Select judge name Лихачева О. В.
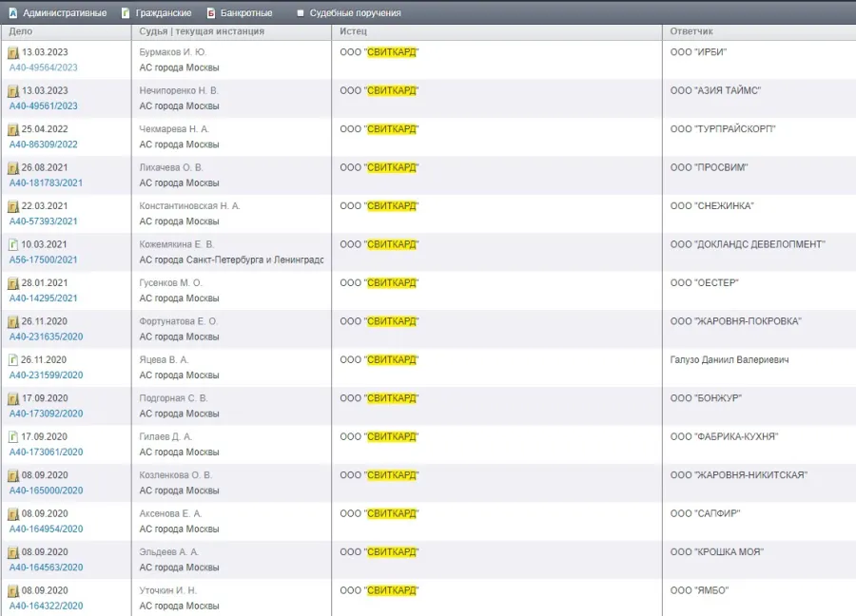Image resolution: width=856 pixels, height=616 pixels. tap(171, 167)
